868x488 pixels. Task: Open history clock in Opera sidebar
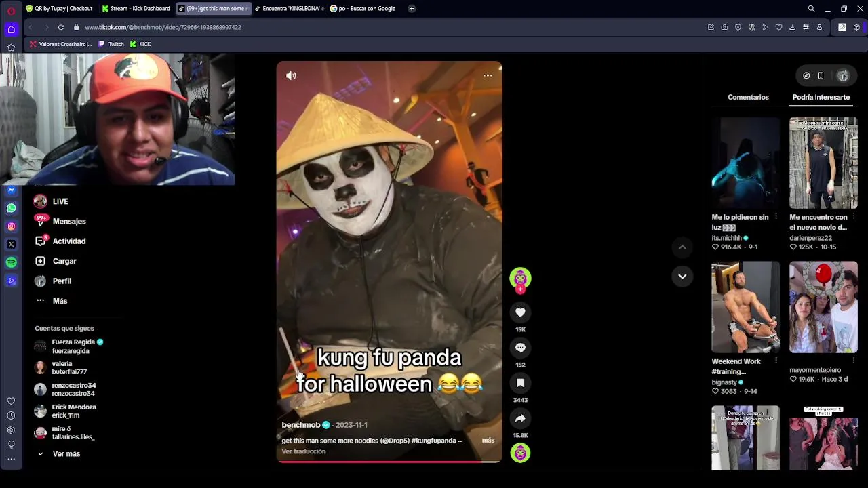click(x=11, y=415)
